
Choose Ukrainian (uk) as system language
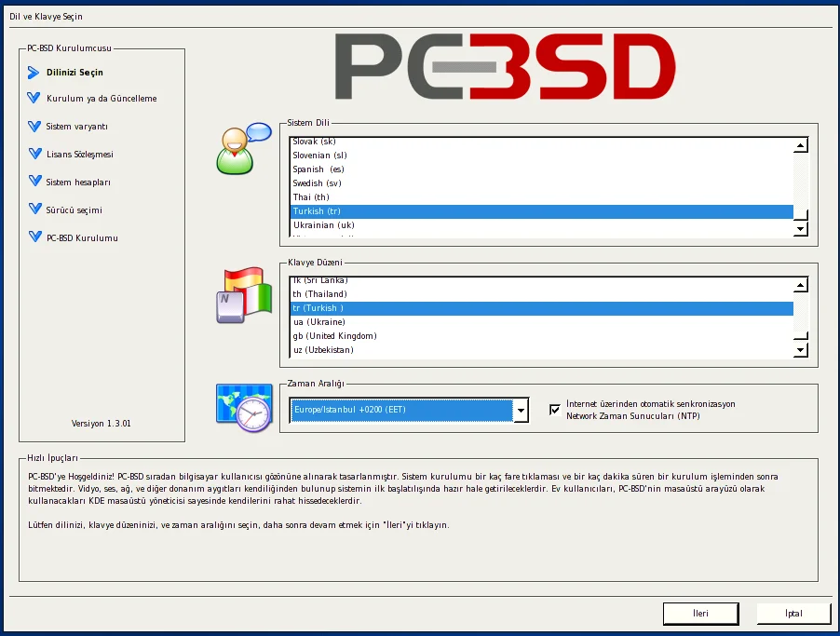point(542,225)
